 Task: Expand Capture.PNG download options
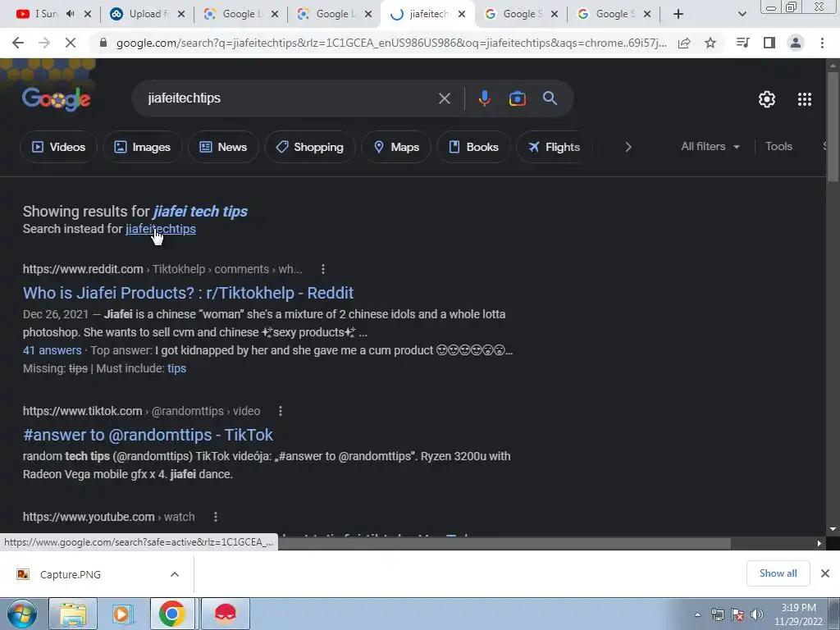175,574
